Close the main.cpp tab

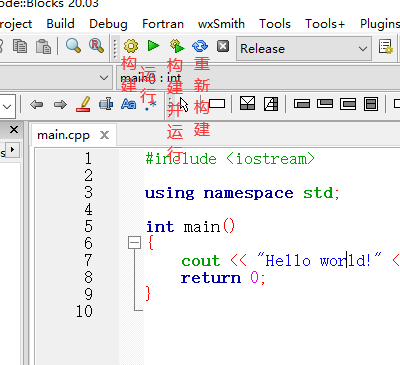click(105, 135)
